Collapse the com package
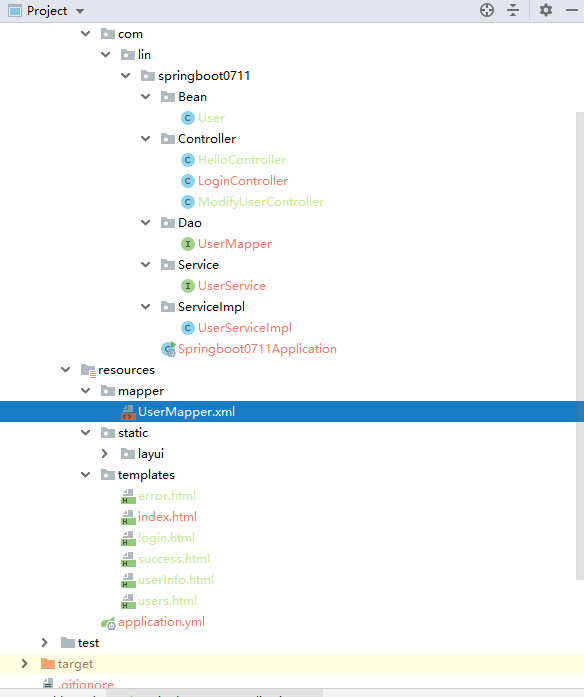The height and width of the screenshot is (697, 584). pos(85,34)
